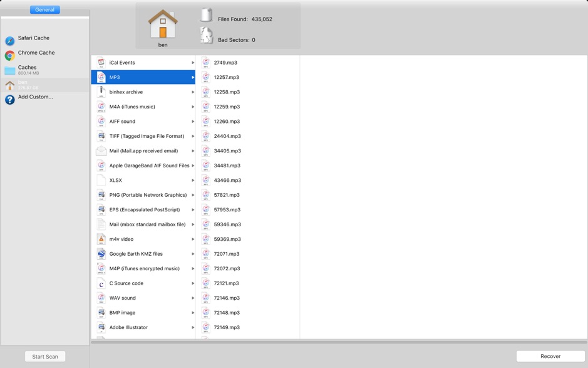Click the Start Scan button
Screen dimensions: 588x368
click(45, 356)
